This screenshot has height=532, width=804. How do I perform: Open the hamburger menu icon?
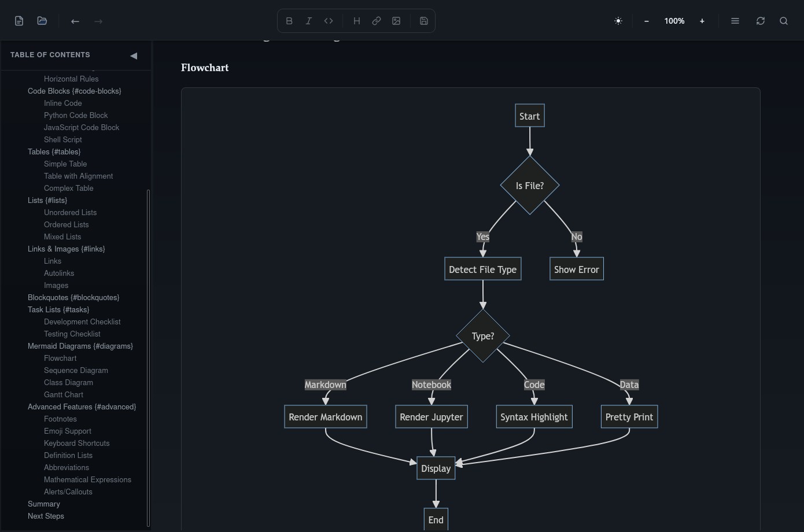tap(735, 21)
